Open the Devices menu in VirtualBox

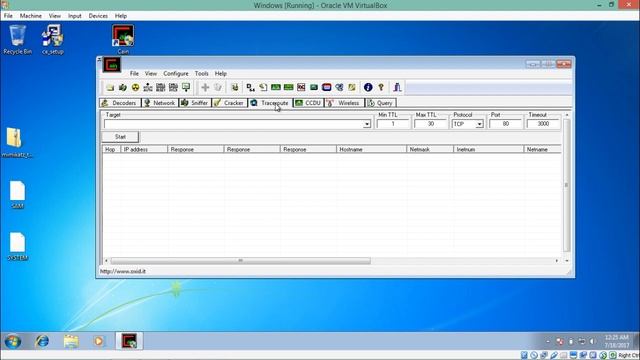pos(98,16)
